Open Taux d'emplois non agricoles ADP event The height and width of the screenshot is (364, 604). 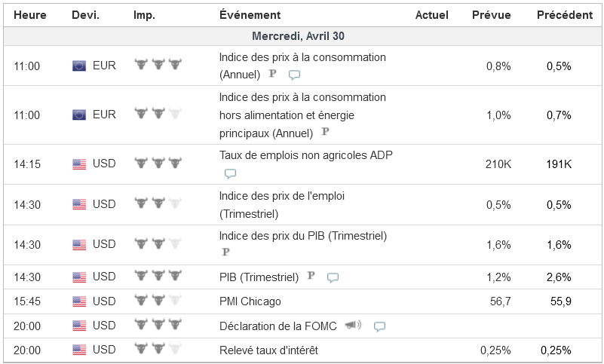point(305,156)
